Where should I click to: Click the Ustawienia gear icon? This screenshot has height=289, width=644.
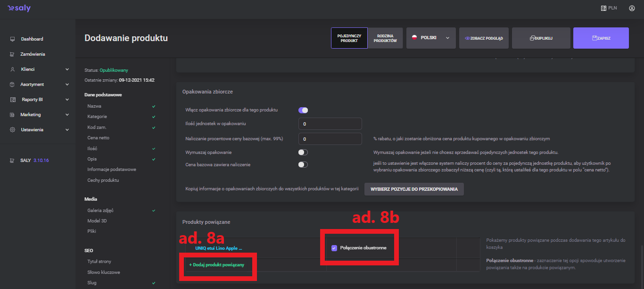12,130
